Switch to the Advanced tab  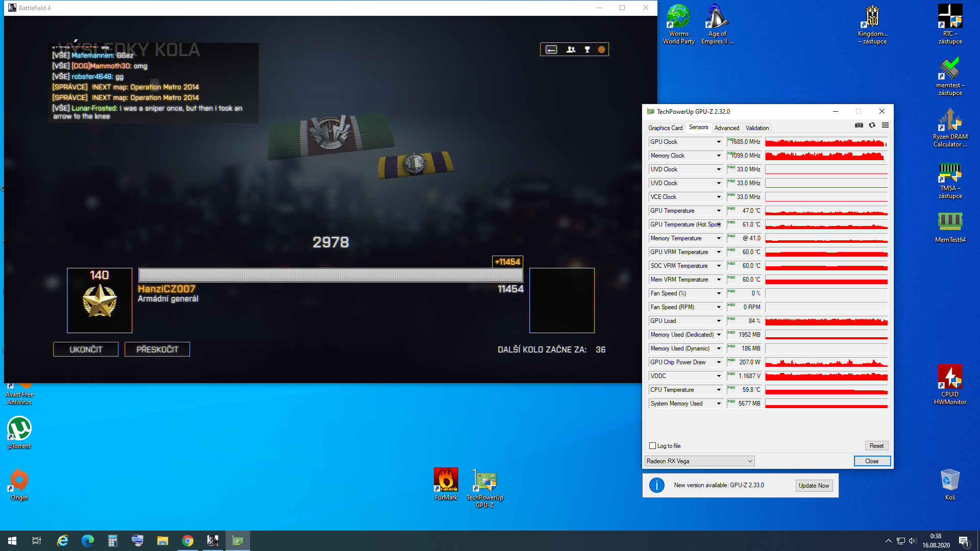(727, 128)
